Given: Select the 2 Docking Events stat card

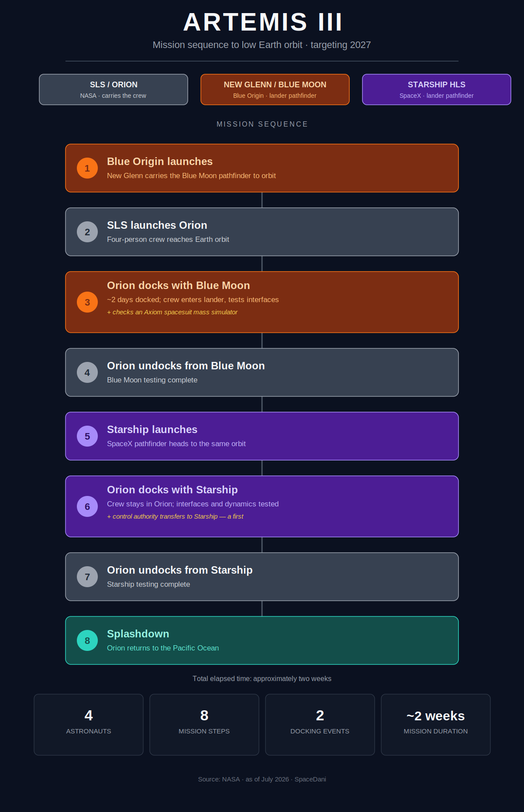Looking at the screenshot, I should coord(320,725).
